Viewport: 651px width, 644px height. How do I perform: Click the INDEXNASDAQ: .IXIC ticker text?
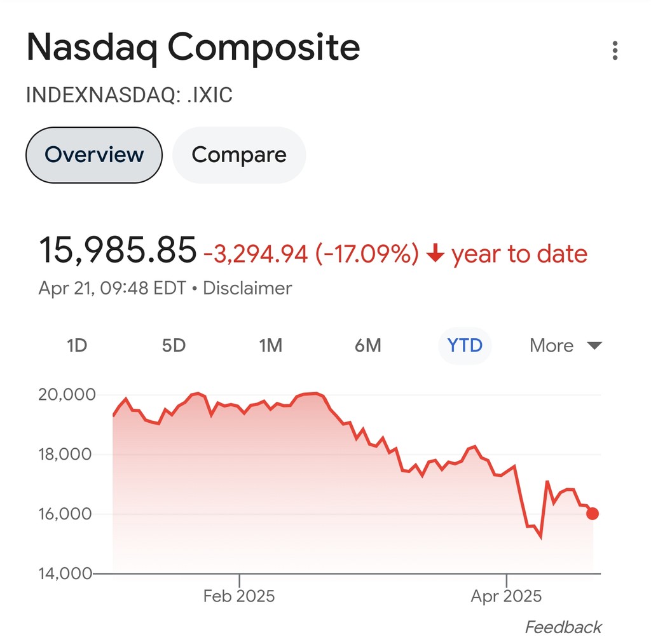click(x=129, y=95)
